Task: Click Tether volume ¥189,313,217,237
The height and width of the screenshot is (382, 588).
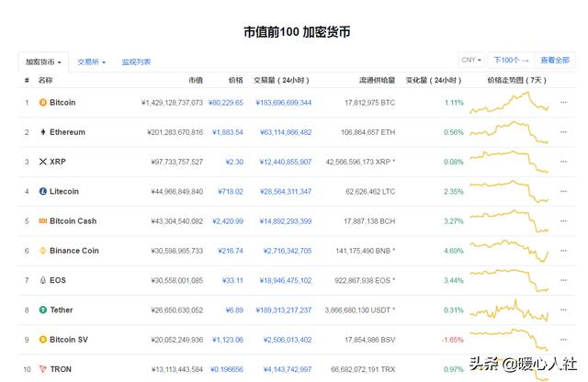Action: coord(284,310)
